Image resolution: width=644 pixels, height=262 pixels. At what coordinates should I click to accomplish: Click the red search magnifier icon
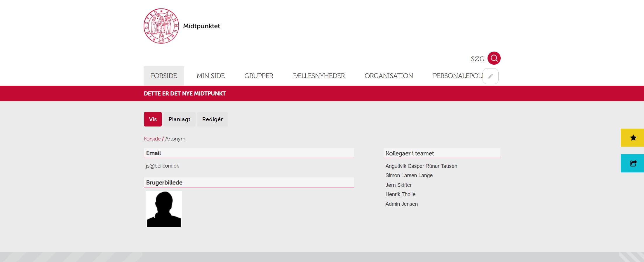tap(494, 58)
